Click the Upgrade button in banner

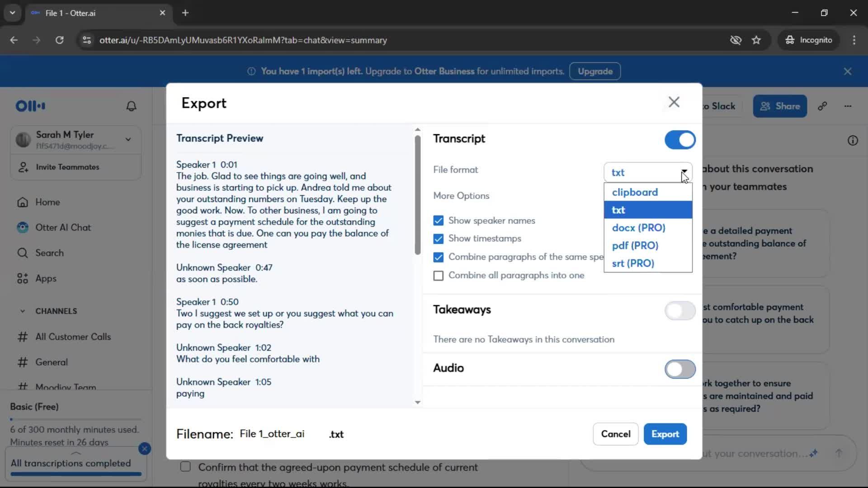point(595,71)
